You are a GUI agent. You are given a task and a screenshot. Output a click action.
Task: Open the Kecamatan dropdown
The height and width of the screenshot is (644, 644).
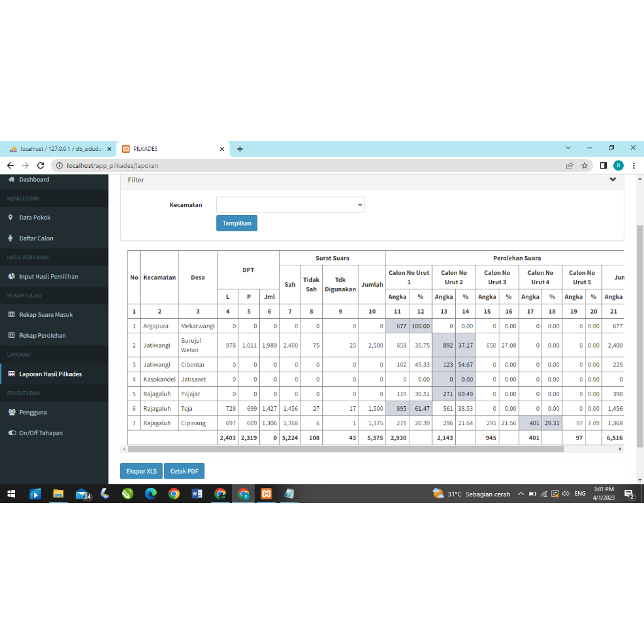pyautogui.click(x=291, y=204)
